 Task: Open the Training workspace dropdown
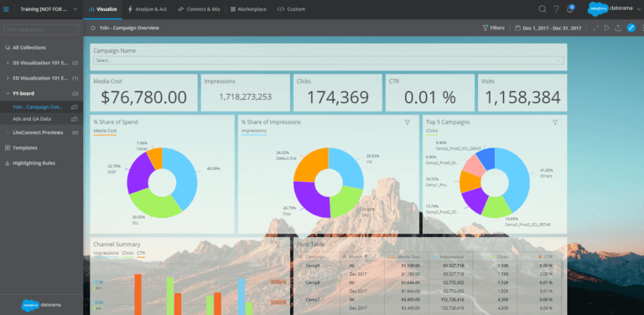[49, 9]
